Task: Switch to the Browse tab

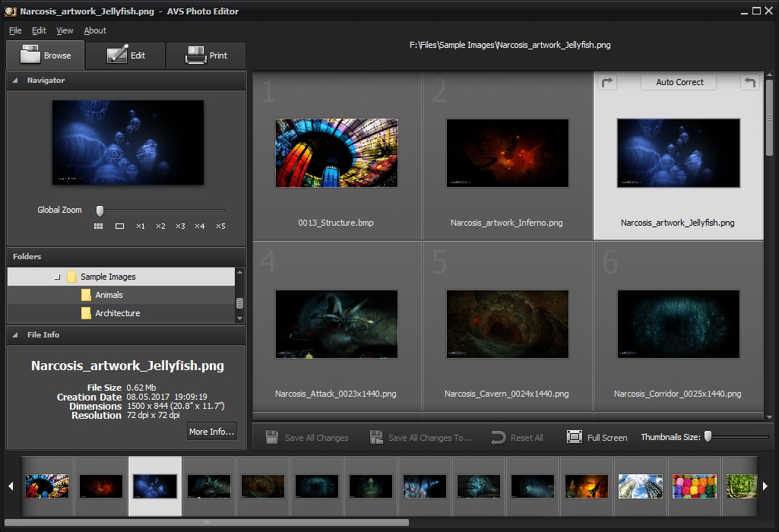Action: click(44, 55)
